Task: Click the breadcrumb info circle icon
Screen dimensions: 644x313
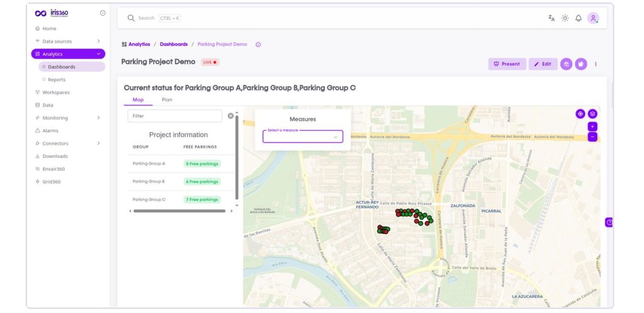Action: pos(258,45)
